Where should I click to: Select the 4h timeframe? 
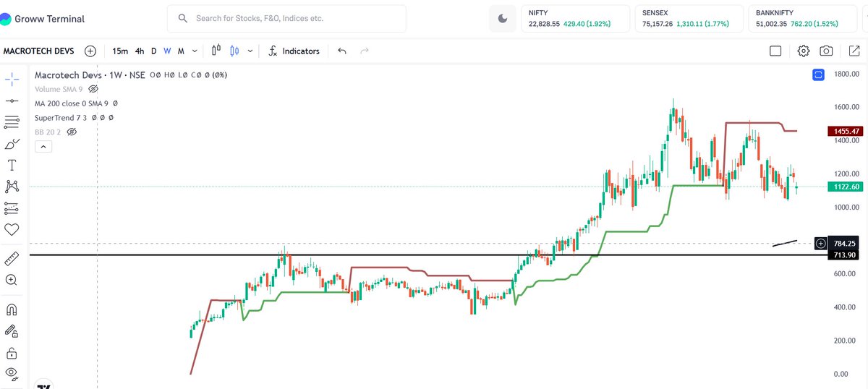[x=139, y=51]
